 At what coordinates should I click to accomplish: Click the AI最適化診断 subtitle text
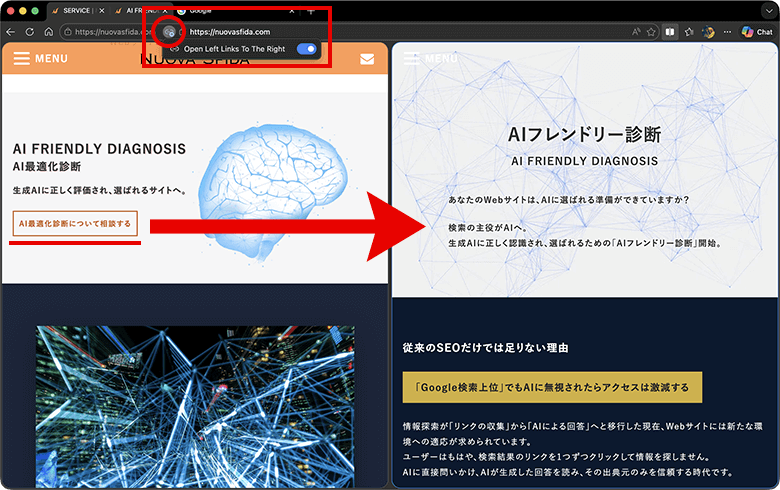(x=47, y=167)
